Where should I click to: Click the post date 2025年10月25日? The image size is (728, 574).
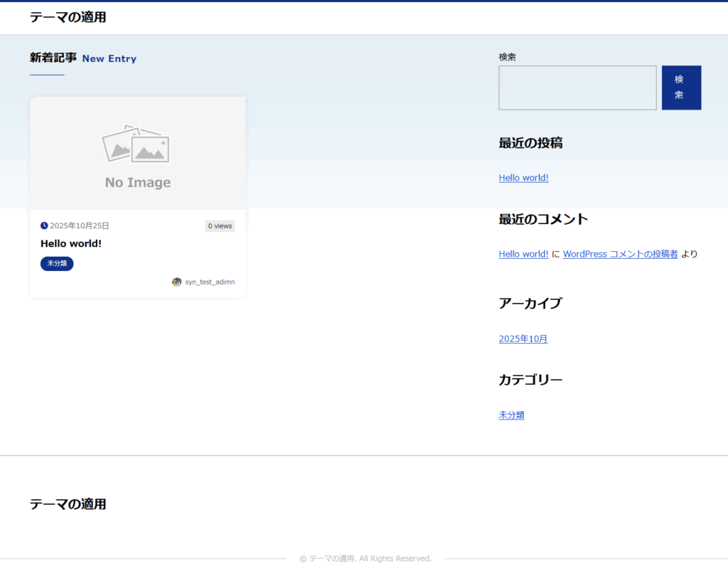coord(80,225)
